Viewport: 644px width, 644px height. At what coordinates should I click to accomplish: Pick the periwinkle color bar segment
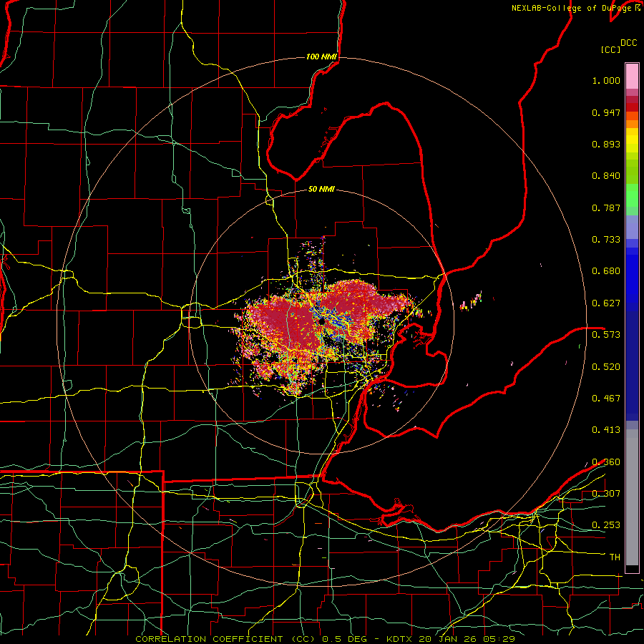632,228
